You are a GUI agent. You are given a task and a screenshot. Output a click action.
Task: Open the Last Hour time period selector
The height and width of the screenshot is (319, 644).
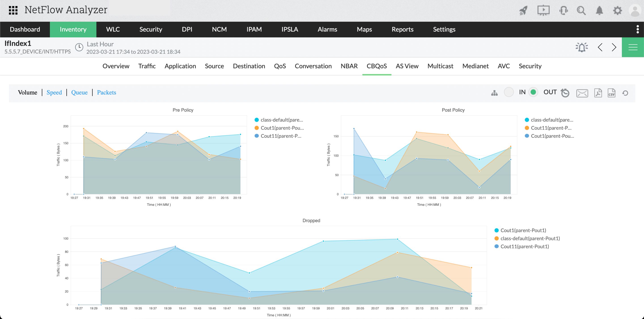coord(100,44)
